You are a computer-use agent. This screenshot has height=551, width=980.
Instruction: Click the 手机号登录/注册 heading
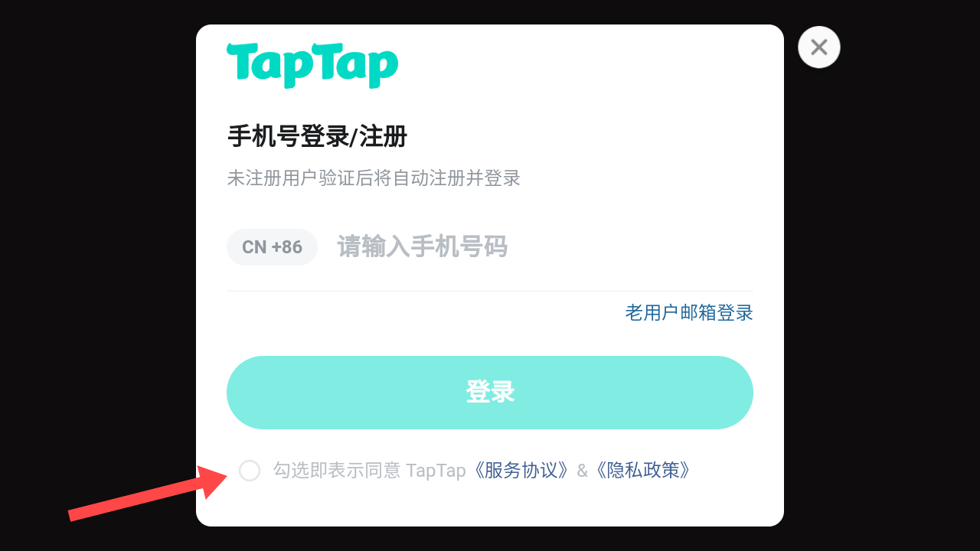point(318,138)
